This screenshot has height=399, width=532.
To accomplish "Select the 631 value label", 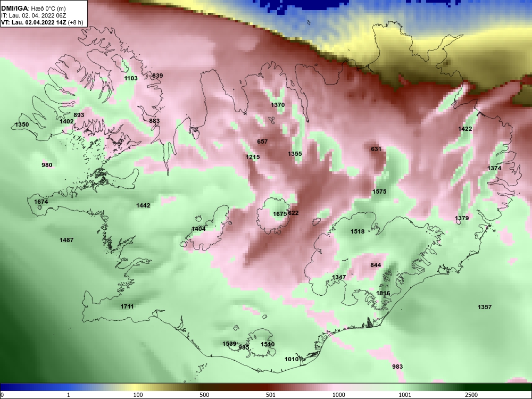I will [x=376, y=149].
